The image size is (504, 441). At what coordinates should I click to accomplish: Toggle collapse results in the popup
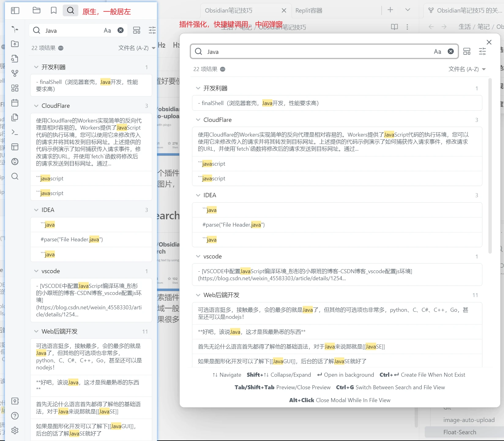(467, 51)
